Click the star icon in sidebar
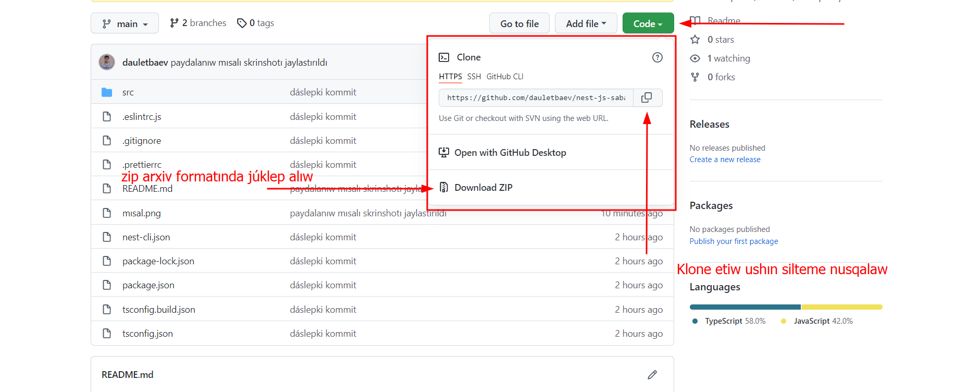This screenshot has height=392, width=980. pyautogui.click(x=695, y=40)
